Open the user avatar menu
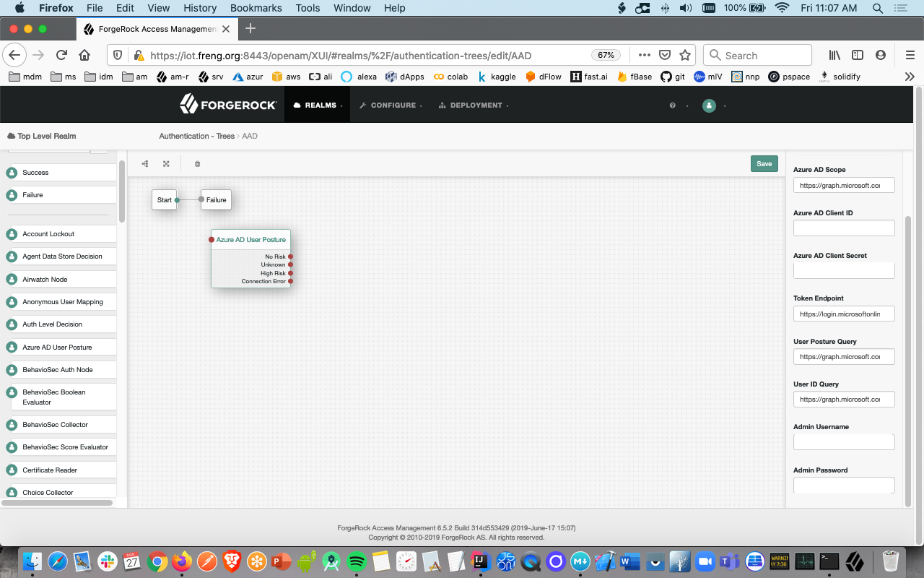This screenshot has width=924, height=578. click(709, 105)
